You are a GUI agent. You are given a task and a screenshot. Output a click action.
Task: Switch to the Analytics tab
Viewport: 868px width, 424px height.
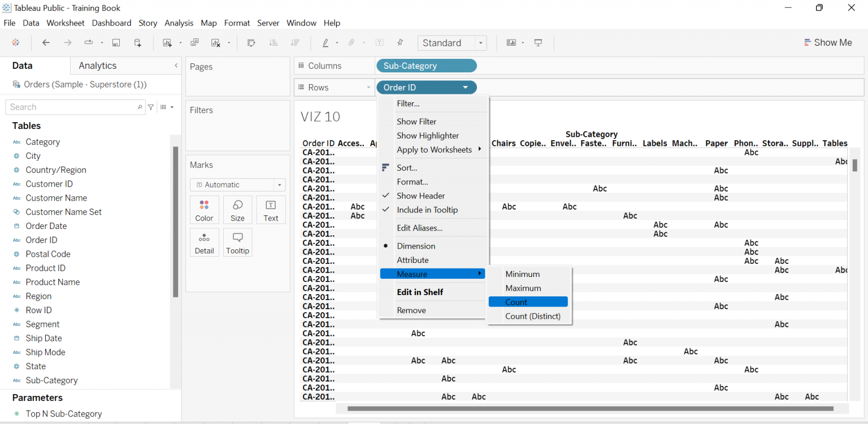click(x=97, y=65)
